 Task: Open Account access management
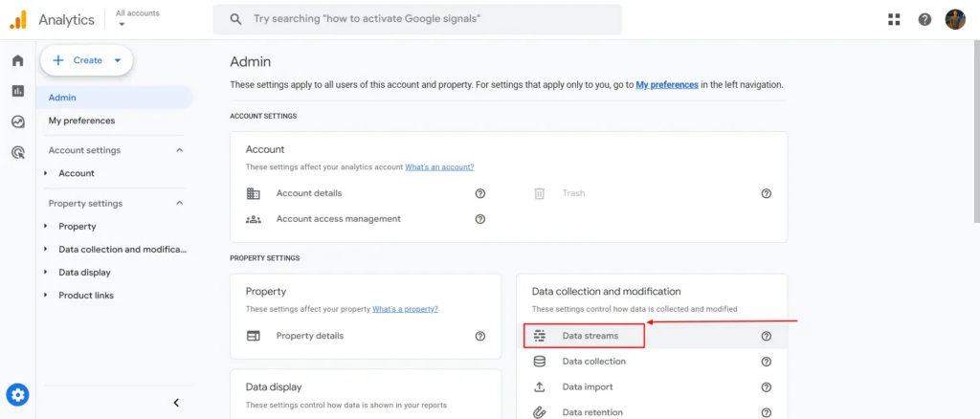338,219
